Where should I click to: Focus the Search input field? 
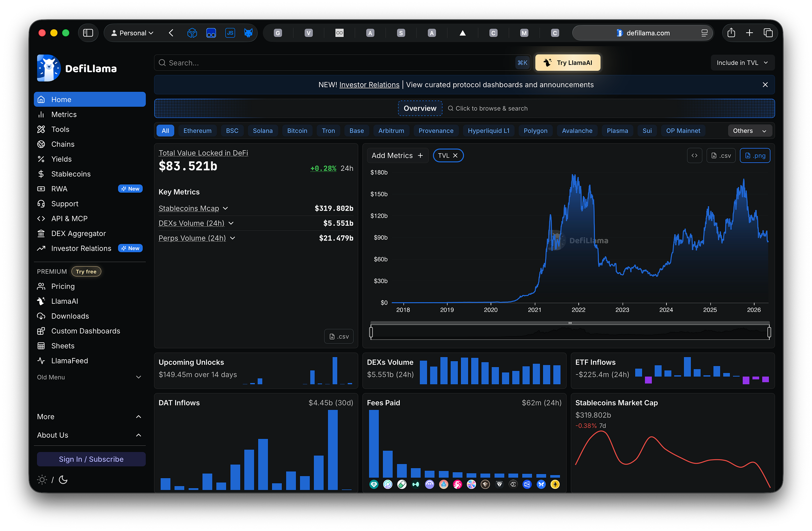coord(343,63)
